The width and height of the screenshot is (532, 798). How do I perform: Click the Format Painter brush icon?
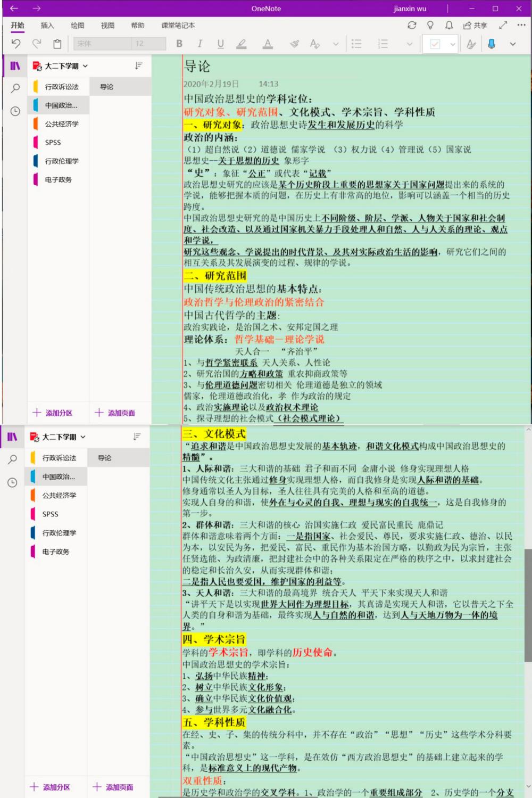294,44
